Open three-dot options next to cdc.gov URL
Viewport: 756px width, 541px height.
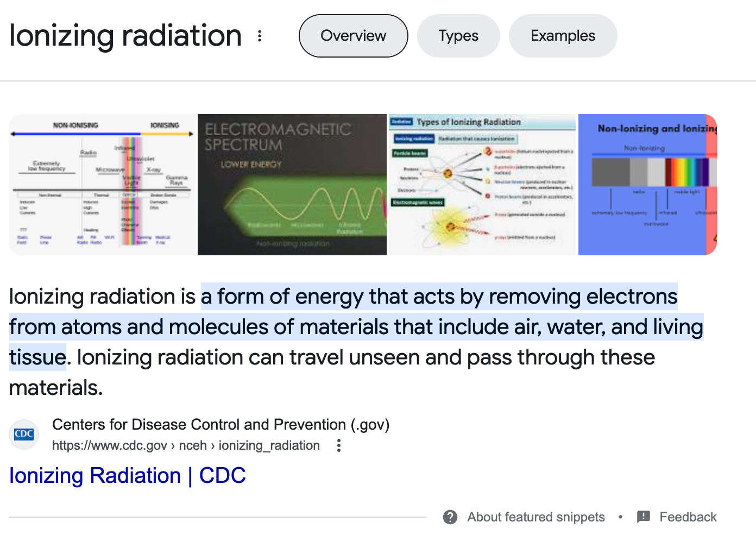coord(339,445)
